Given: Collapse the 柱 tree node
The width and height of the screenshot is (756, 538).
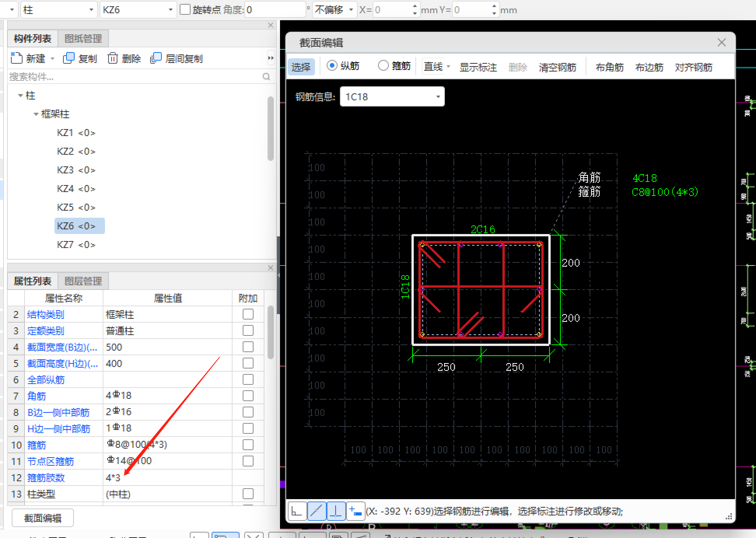Looking at the screenshot, I should coord(20,95).
